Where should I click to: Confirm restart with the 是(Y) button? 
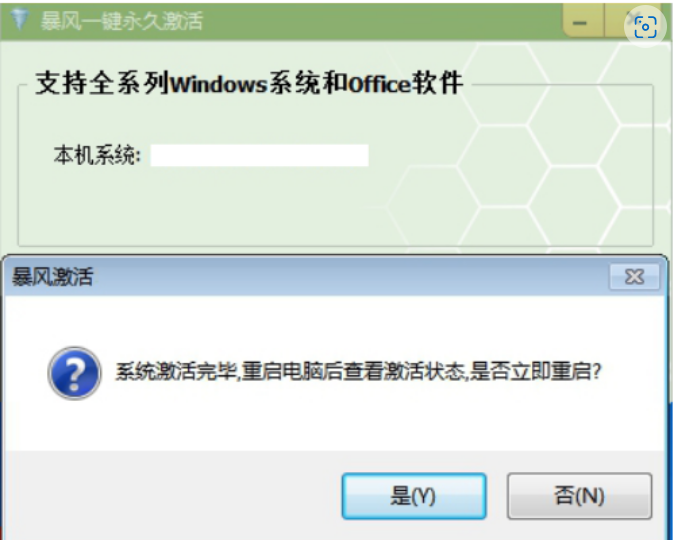(x=414, y=496)
